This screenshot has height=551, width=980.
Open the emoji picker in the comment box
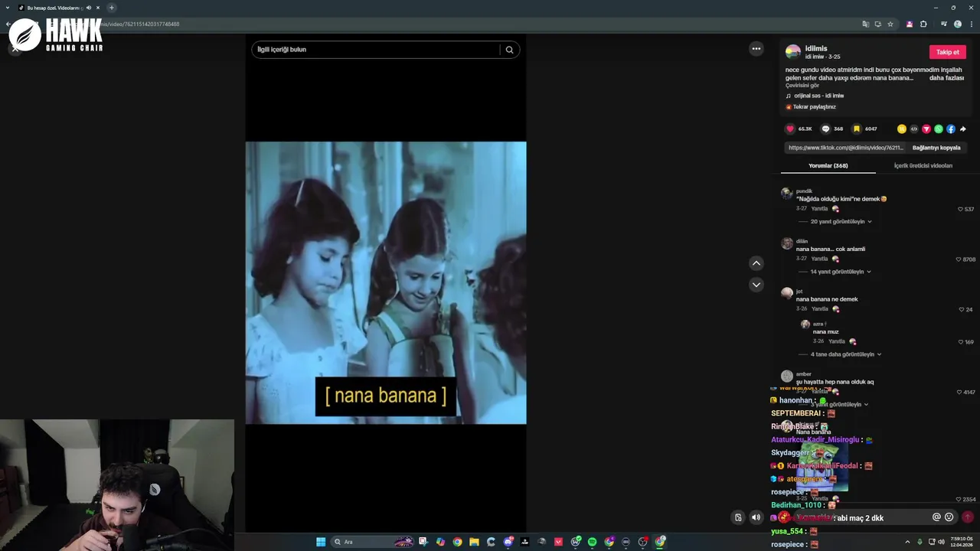(x=949, y=517)
